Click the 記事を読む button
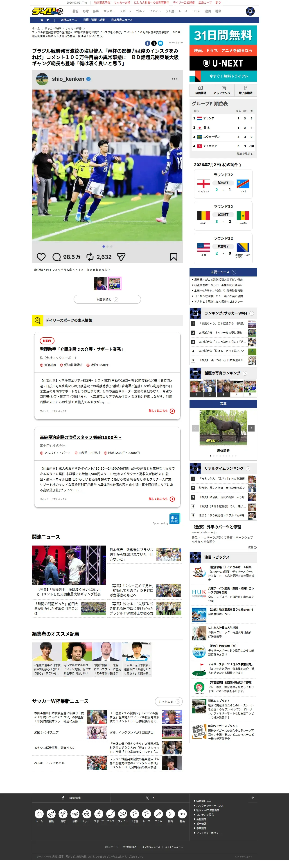Image resolution: width=289 pixels, height=868 pixels. [x=107, y=299]
